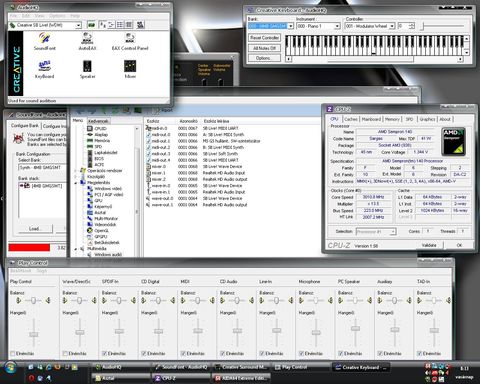Switch to CPU-Z via the taskbar button
Image resolution: width=480 pixels, height=384 pixels.
181,378
